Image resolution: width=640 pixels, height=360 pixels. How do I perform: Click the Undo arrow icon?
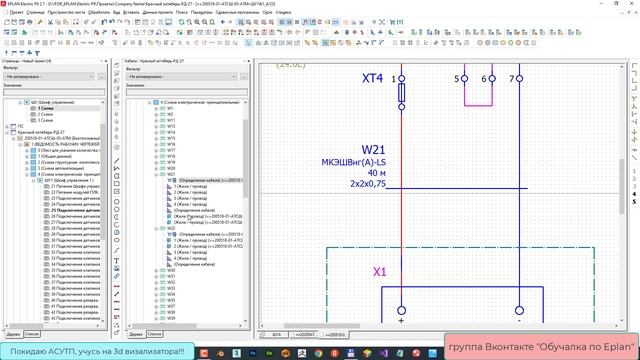tap(112, 22)
